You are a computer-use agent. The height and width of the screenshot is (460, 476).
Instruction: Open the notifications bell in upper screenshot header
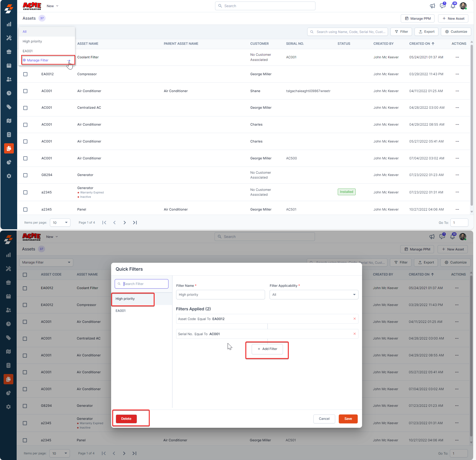453,6
